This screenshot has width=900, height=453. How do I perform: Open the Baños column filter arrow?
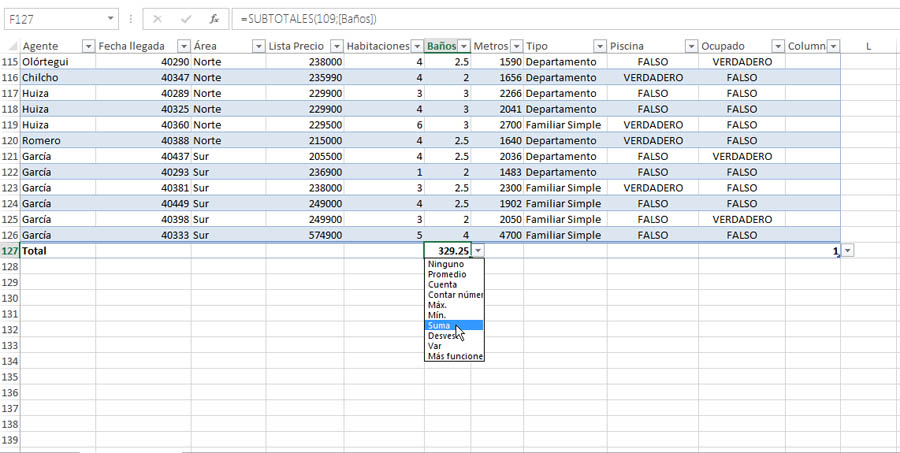[x=463, y=46]
